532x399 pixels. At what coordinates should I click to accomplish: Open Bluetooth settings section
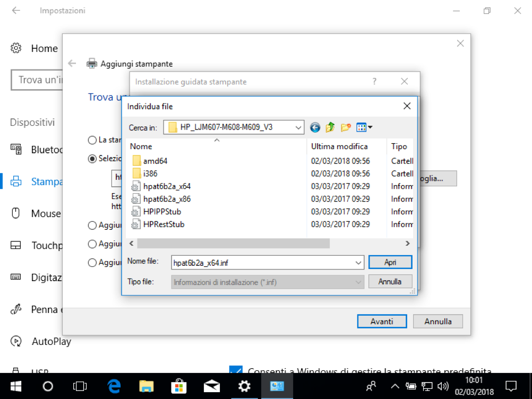pyautogui.click(x=36, y=150)
